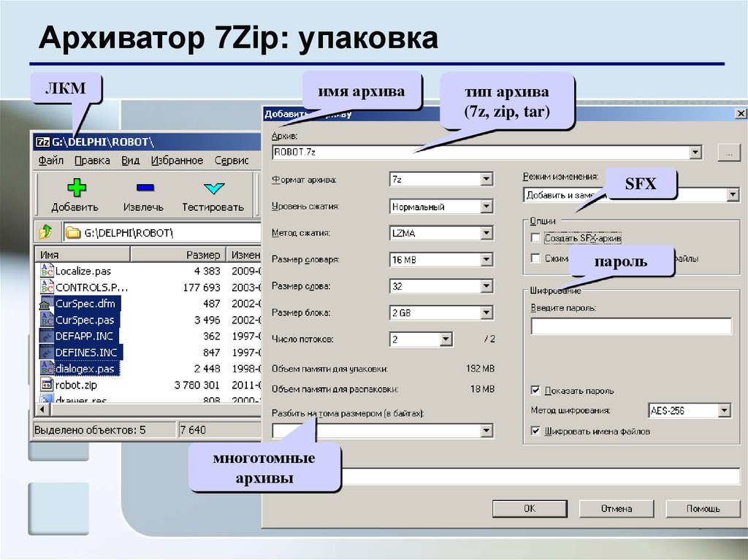
Task: Select the dialogex.pas file name
Action: (x=85, y=369)
